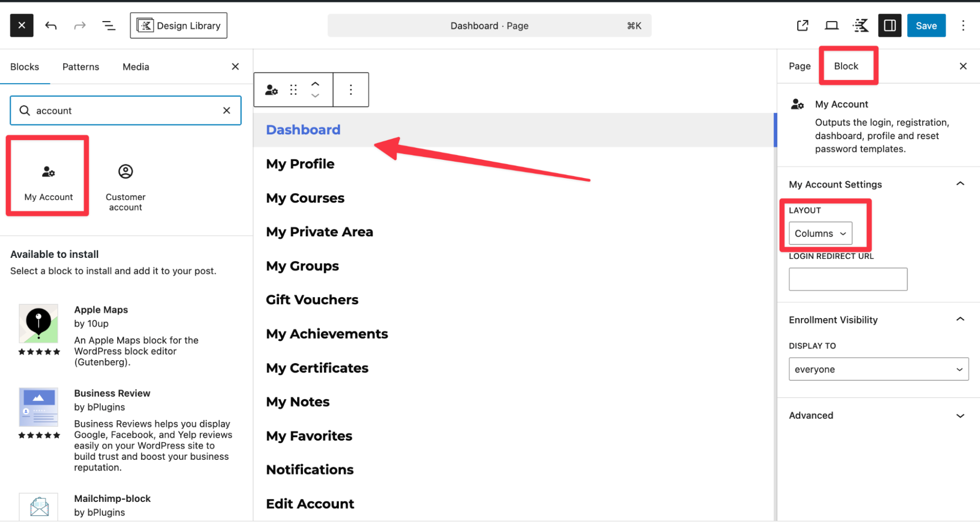Clear the account search with the X icon
The width and height of the screenshot is (980, 523).
click(226, 110)
